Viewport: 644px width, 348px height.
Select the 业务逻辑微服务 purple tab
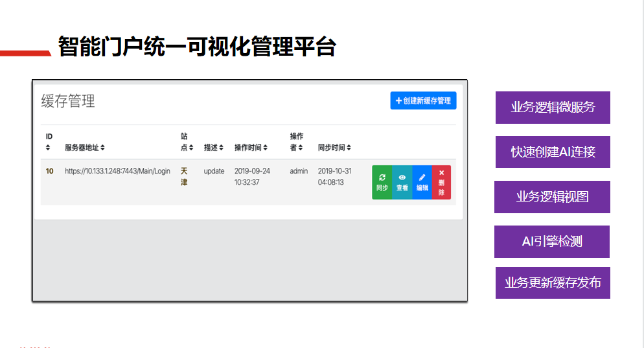click(553, 108)
